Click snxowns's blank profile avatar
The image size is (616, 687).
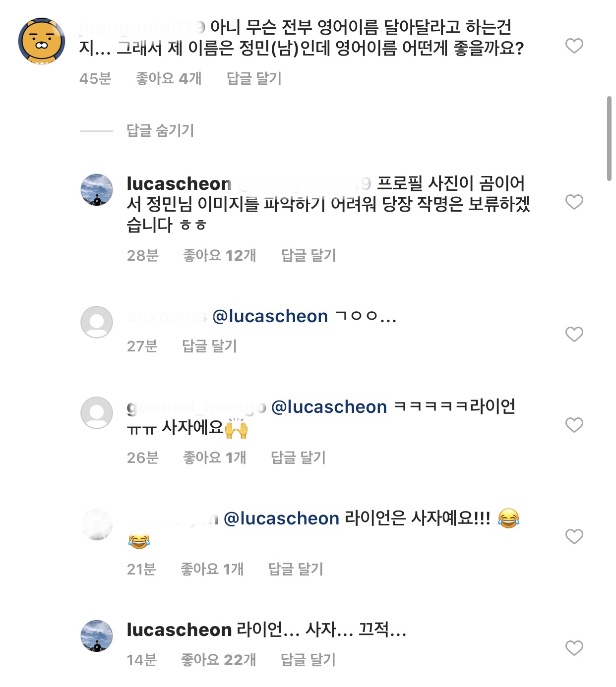point(97,322)
